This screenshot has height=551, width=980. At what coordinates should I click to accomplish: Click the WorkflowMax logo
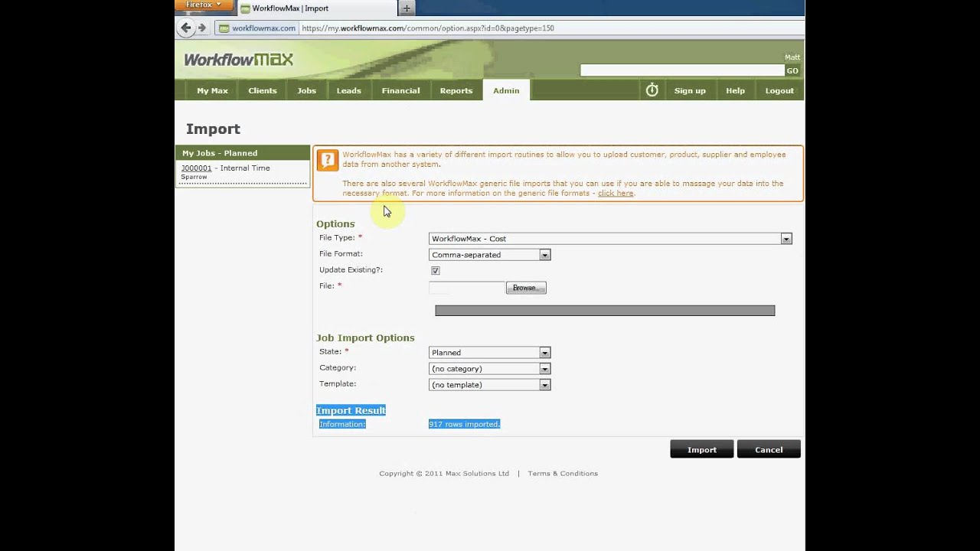(238, 60)
